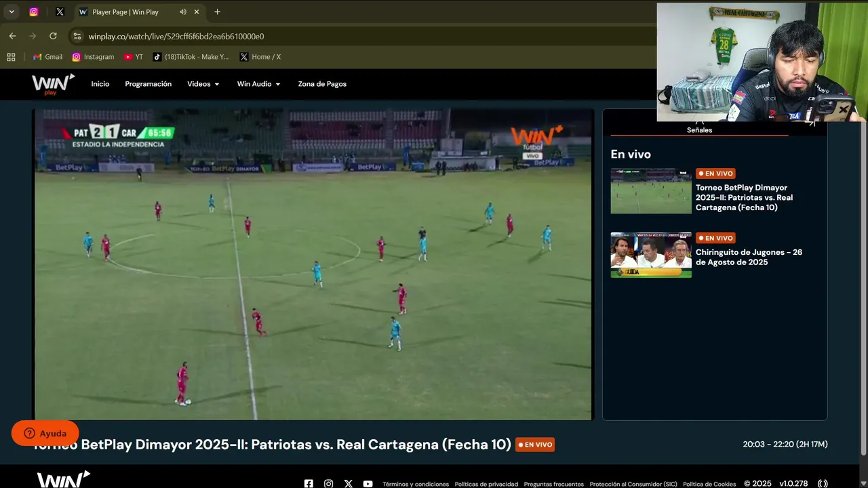The image size is (868, 488).
Task: Click EN VIVO badge above Chiringuito title
Action: (715, 238)
